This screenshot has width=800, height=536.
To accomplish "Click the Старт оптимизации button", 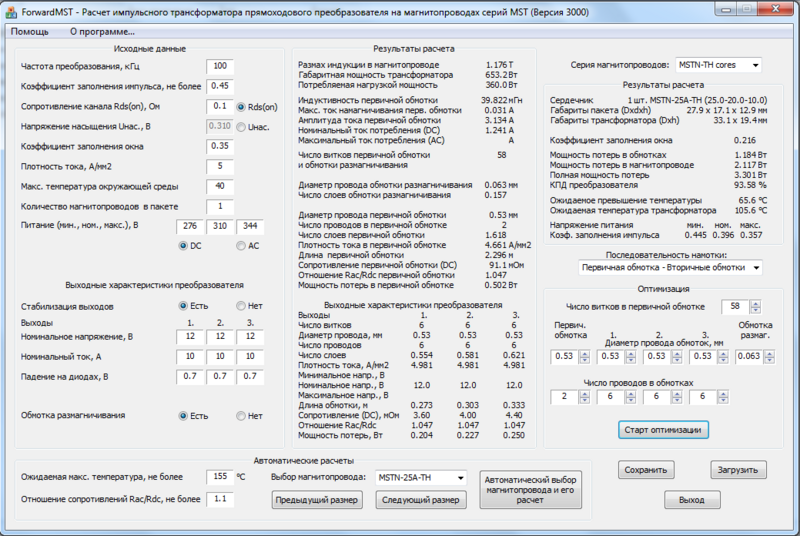I will (663, 430).
